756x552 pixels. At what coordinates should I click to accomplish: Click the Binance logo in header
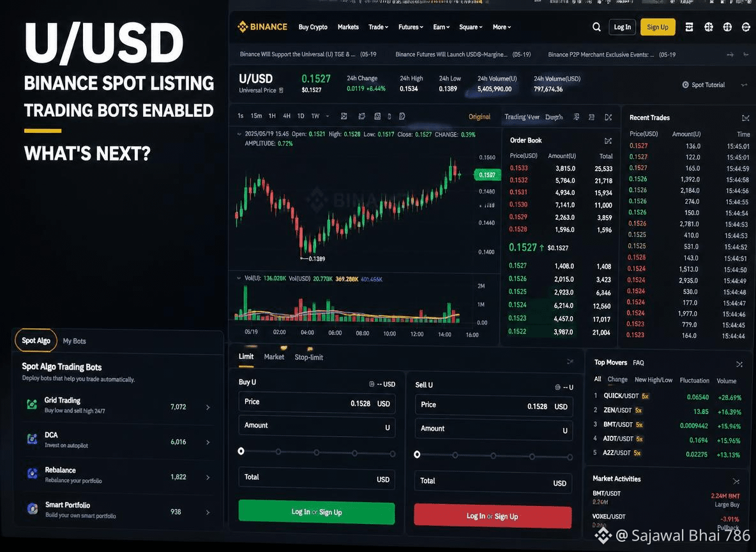point(262,27)
